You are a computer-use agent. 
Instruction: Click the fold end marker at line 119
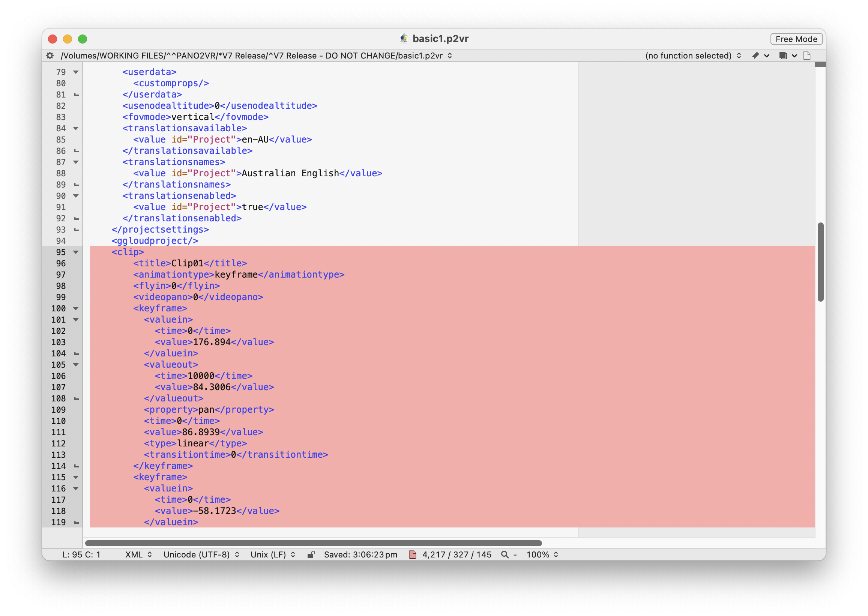pyautogui.click(x=76, y=523)
